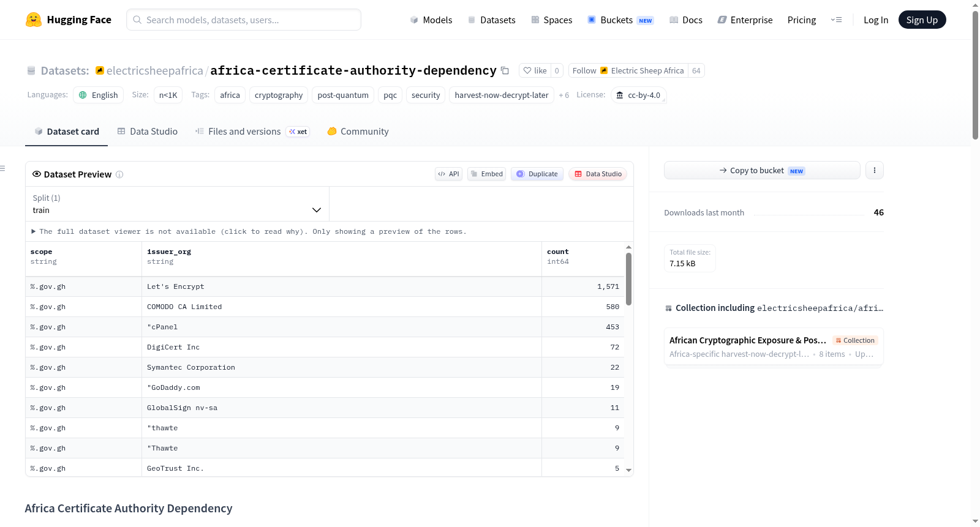This screenshot has width=980, height=527.
Task: Open Spaces in the top navigation
Action: pos(552,20)
